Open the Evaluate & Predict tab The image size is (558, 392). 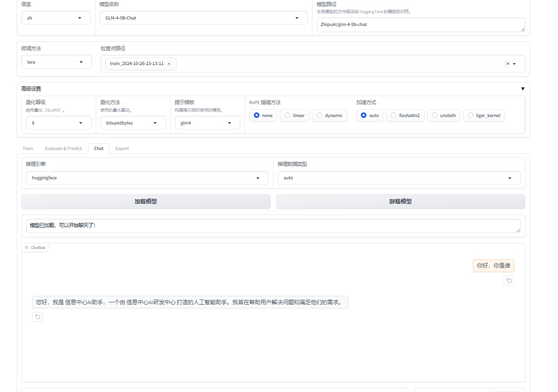[63, 149]
